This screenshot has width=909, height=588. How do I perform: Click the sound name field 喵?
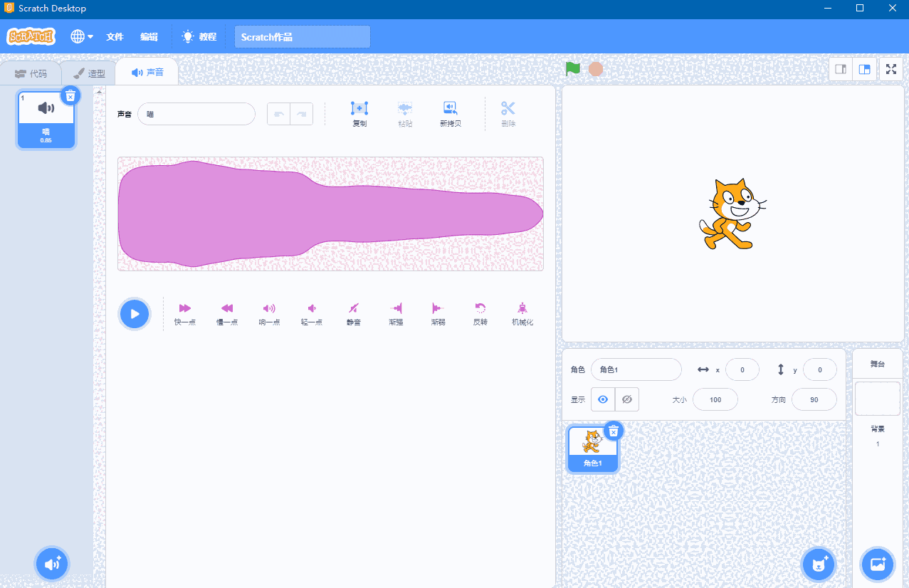(x=196, y=114)
